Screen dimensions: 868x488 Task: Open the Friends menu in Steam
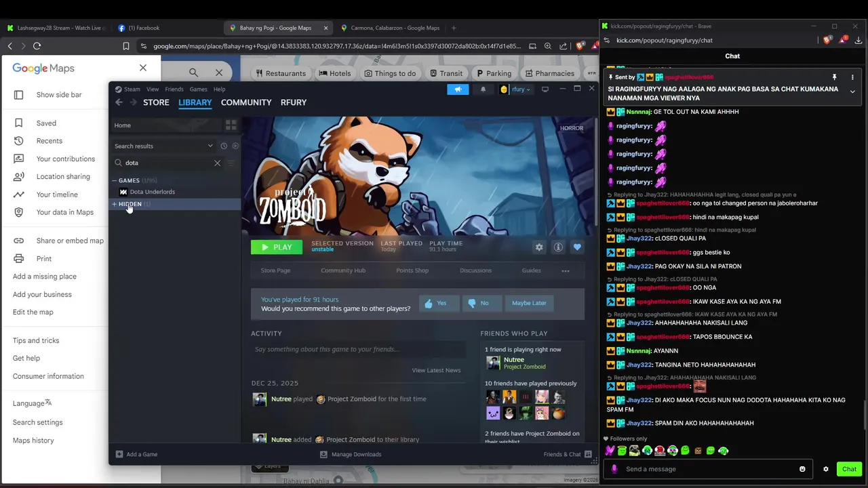174,89
